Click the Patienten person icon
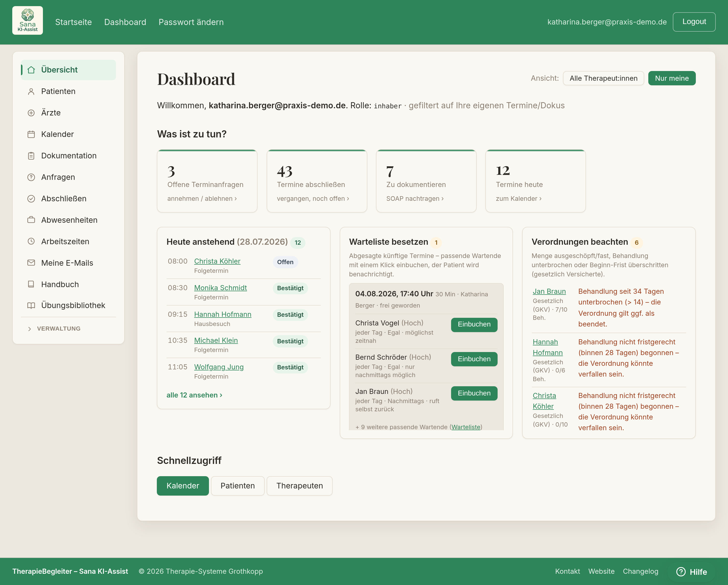This screenshot has height=585, width=728. click(31, 91)
